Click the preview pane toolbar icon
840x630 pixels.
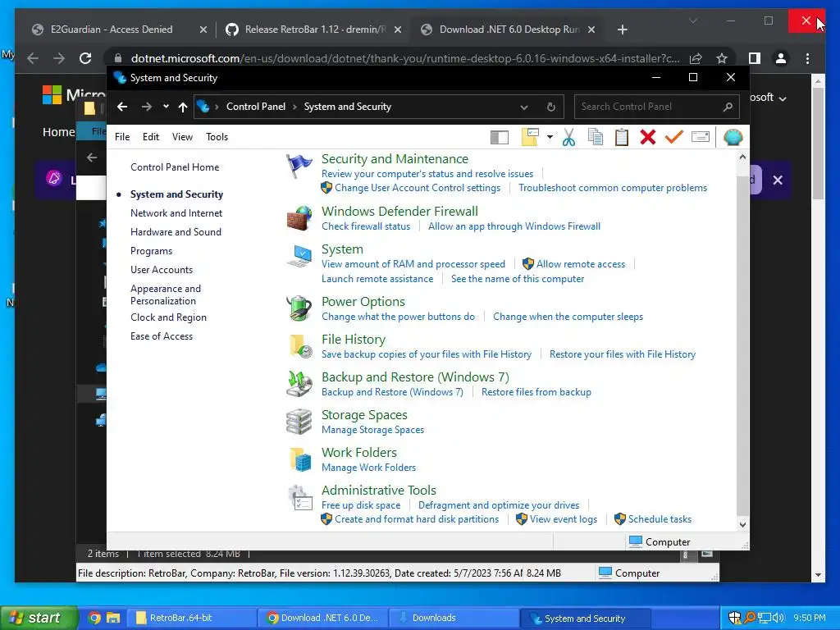500,138
